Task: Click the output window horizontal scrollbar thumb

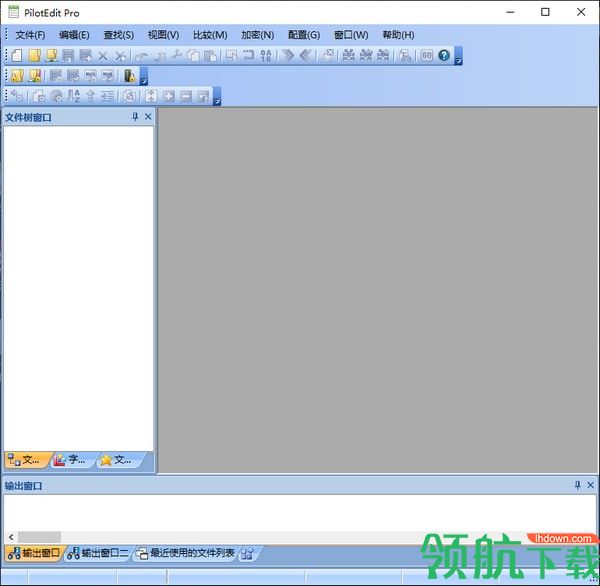Action: click(x=39, y=537)
